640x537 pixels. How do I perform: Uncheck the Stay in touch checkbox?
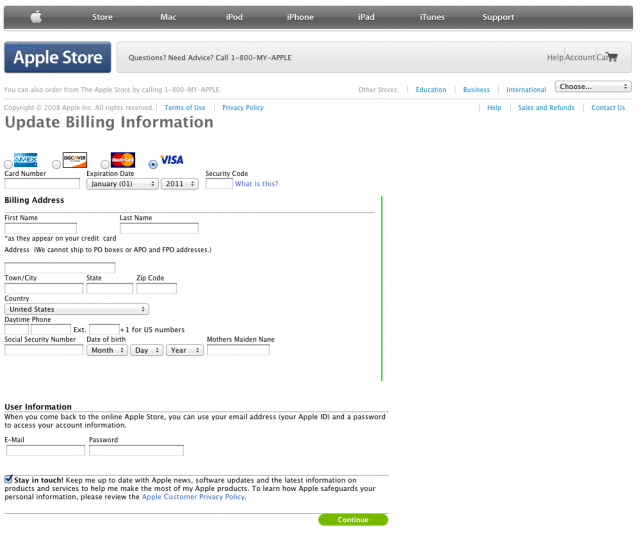tap(9, 480)
